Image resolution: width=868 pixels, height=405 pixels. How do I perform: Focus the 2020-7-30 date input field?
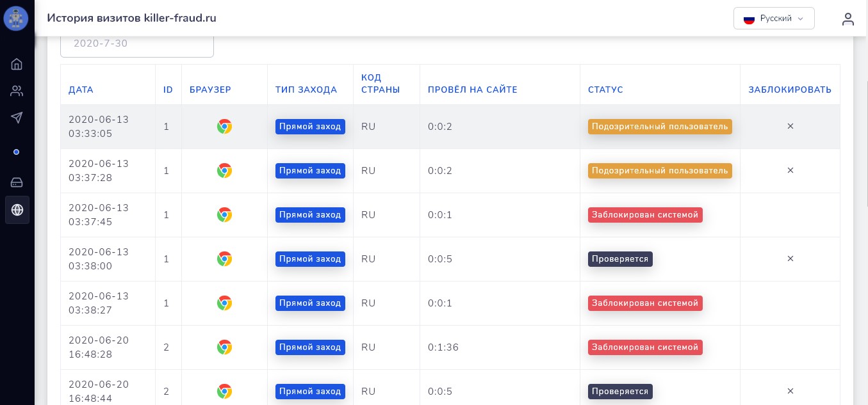137,44
